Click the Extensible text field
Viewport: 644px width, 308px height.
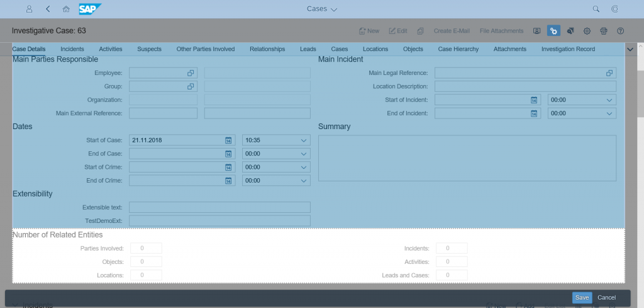coord(219,207)
